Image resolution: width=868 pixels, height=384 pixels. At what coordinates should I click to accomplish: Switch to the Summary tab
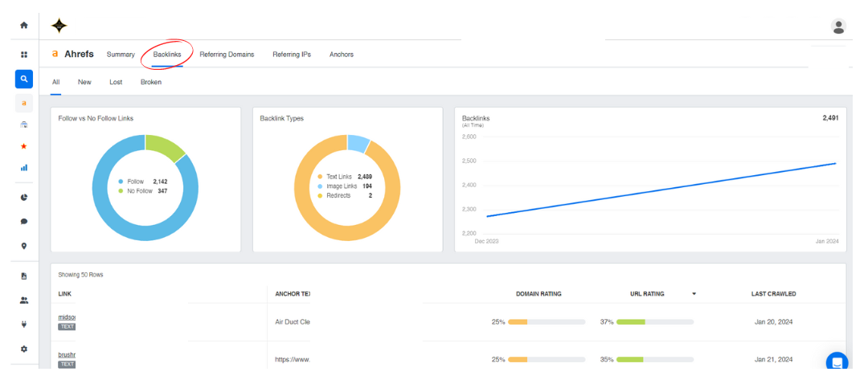pyautogui.click(x=121, y=54)
